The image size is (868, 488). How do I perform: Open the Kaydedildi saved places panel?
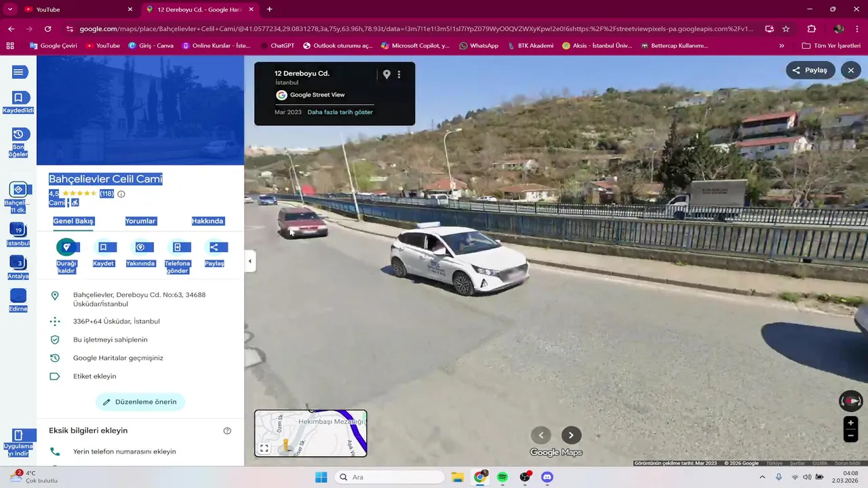coord(18,103)
